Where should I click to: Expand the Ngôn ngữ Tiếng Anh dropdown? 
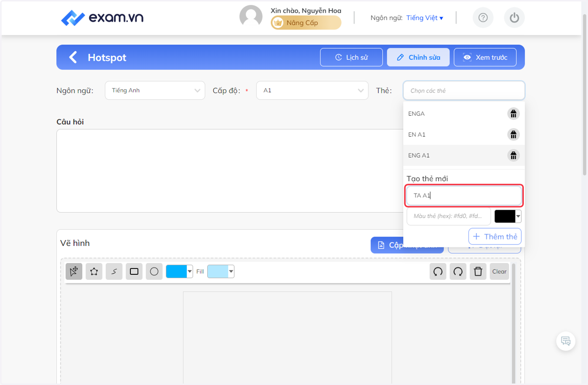[x=155, y=91]
